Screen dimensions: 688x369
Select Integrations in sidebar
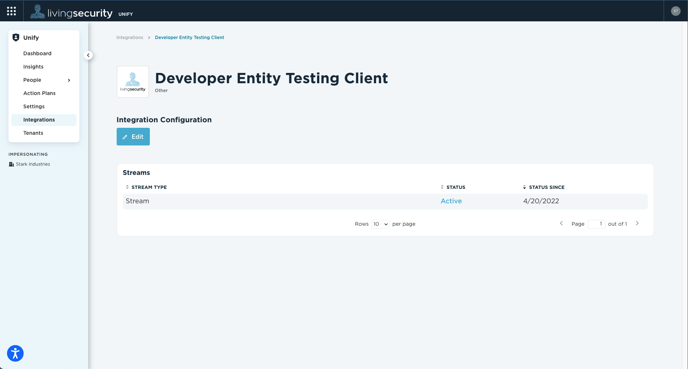[x=44, y=120]
